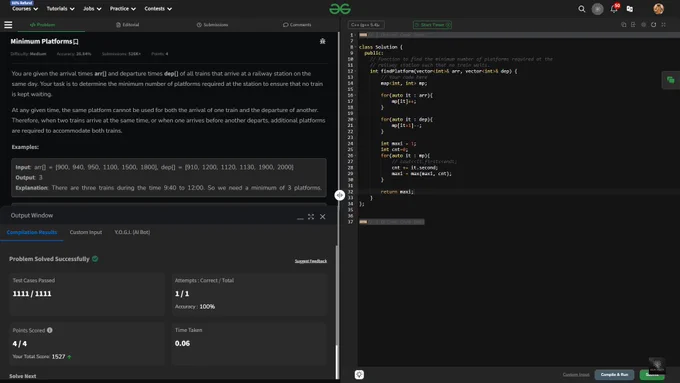Click the Accuracy 100% text
This screenshot has height=383, width=680.
195,307
